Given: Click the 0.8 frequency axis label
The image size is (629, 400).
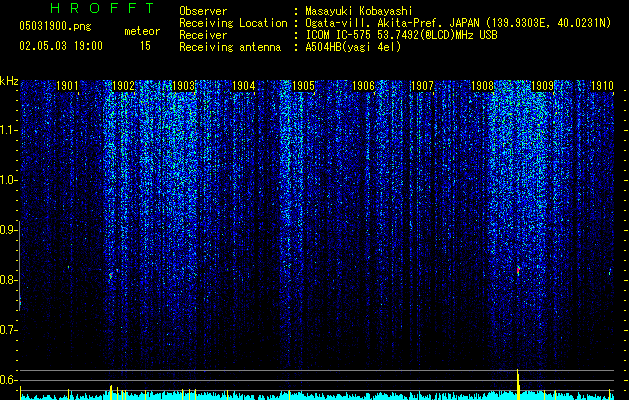Looking at the screenshot, I should (x=8, y=280).
